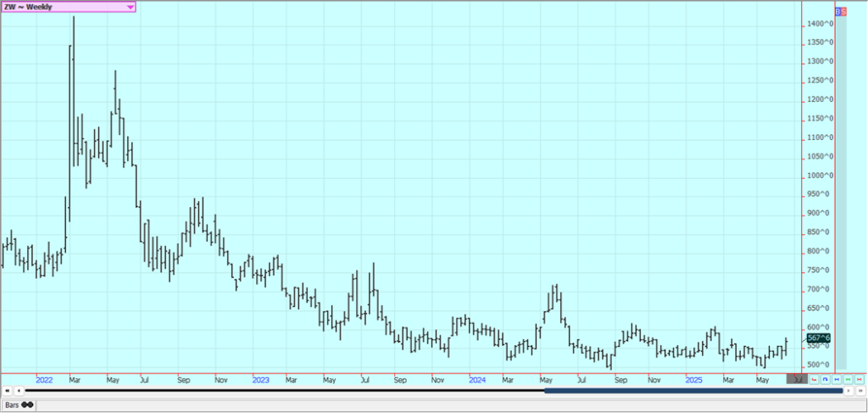Open the Bars chart type tab
Image resolution: width=868 pixels, height=413 pixels.
[19, 405]
